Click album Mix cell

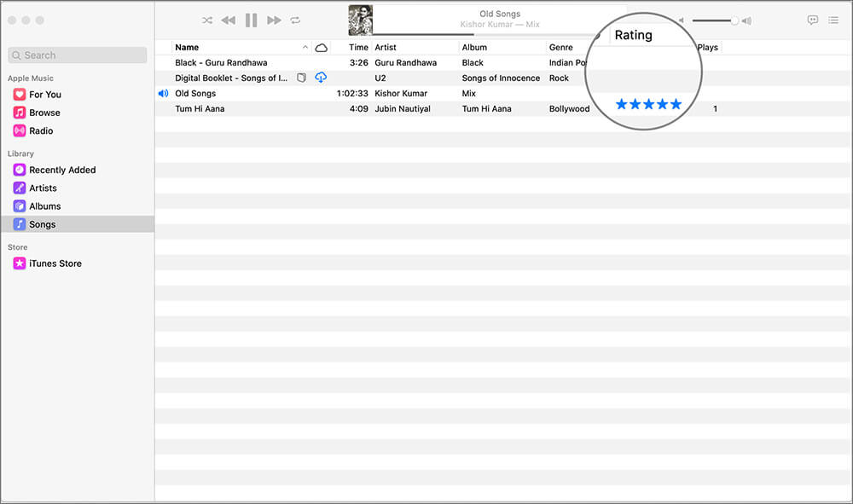pos(469,93)
